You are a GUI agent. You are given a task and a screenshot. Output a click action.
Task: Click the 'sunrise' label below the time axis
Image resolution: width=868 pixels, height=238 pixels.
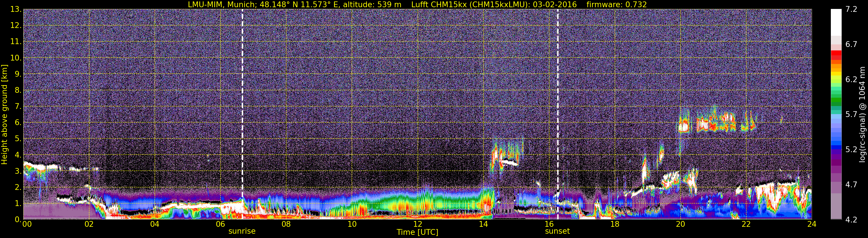(x=242, y=231)
